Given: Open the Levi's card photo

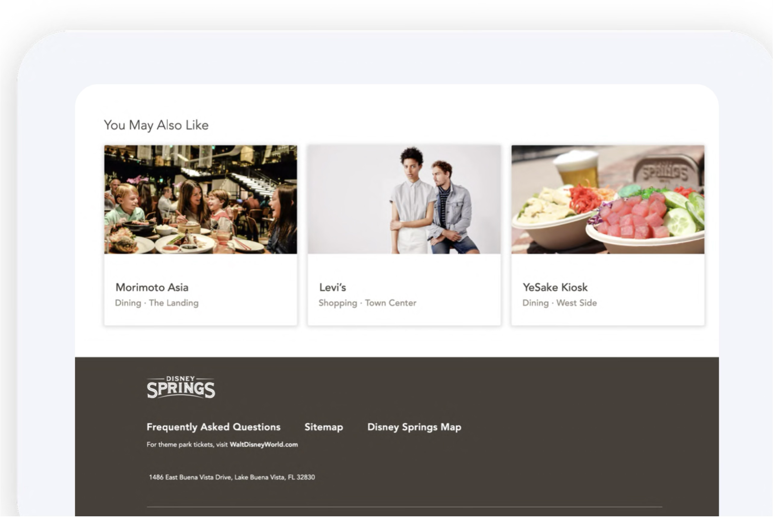Looking at the screenshot, I should pyautogui.click(x=404, y=199).
